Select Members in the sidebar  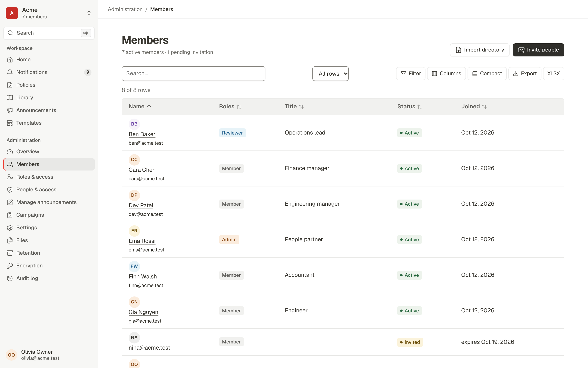pyautogui.click(x=49, y=164)
